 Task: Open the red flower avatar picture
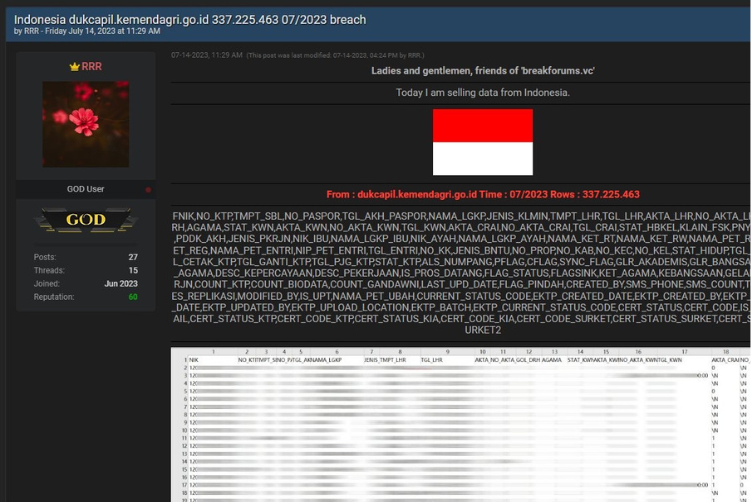[x=85, y=124]
